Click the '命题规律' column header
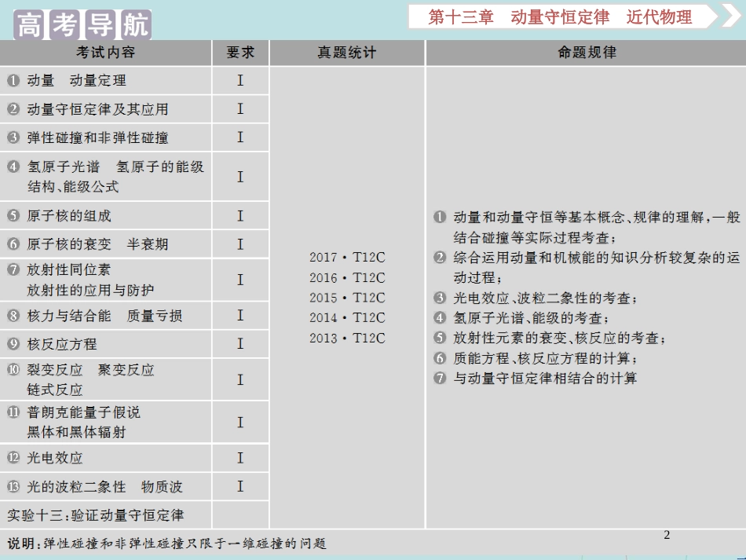Image resolution: width=746 pixels, height=560 pixels. point(587,53)
